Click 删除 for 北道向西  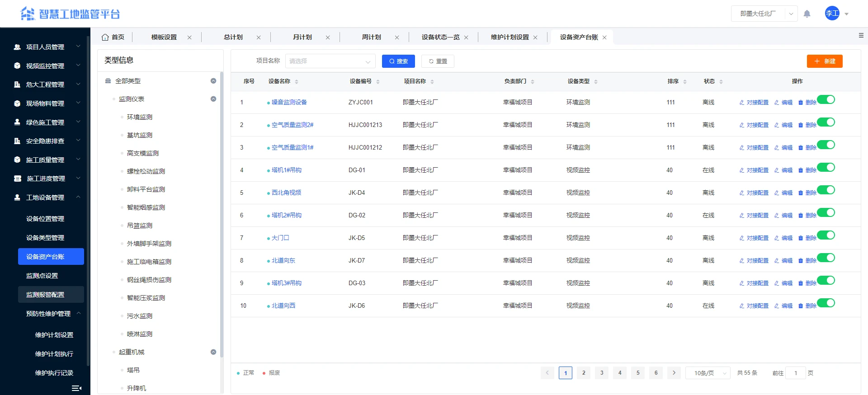[807, 306]
